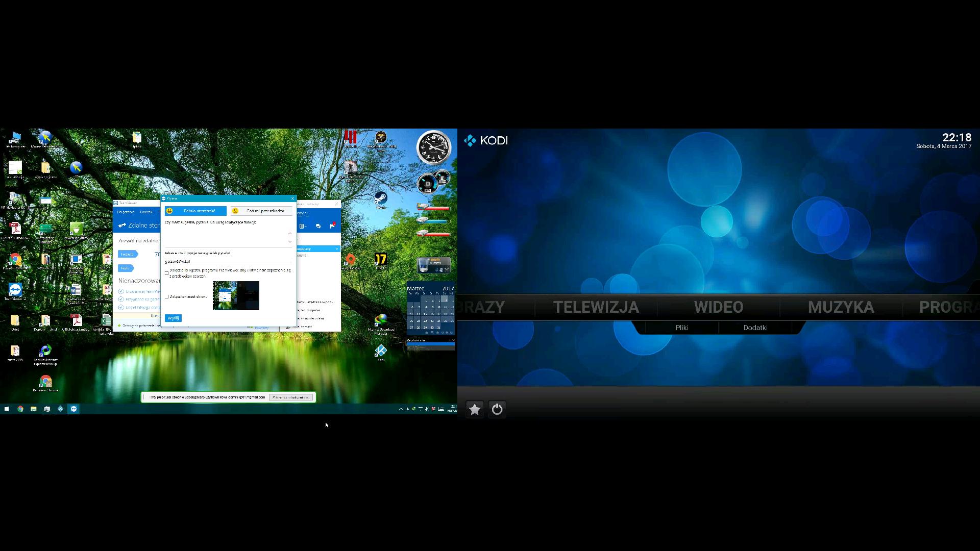This screenshot has width=980, height=551.
Task: Switch feedback to 'Coś mi przeszkadza'
Action: tap(262, 211)
